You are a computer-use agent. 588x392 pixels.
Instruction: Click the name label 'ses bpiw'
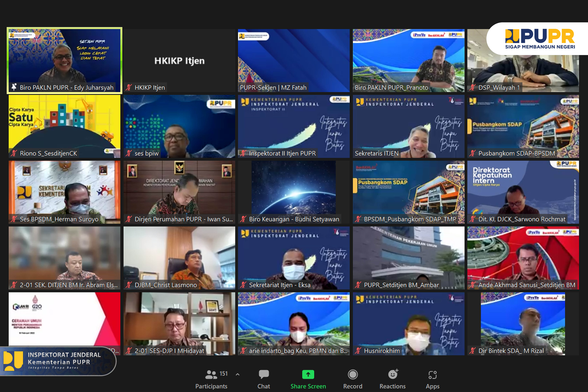(x=147, y=153)
